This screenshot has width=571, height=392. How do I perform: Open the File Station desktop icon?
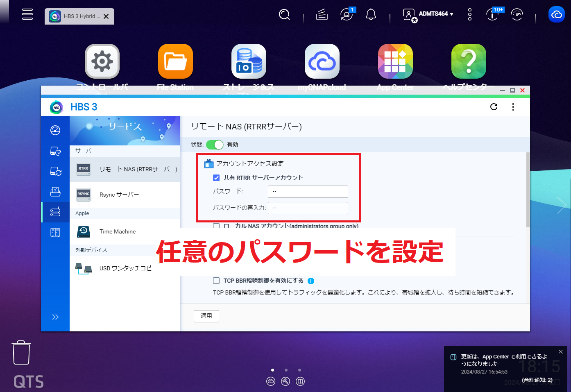point(175,61)
